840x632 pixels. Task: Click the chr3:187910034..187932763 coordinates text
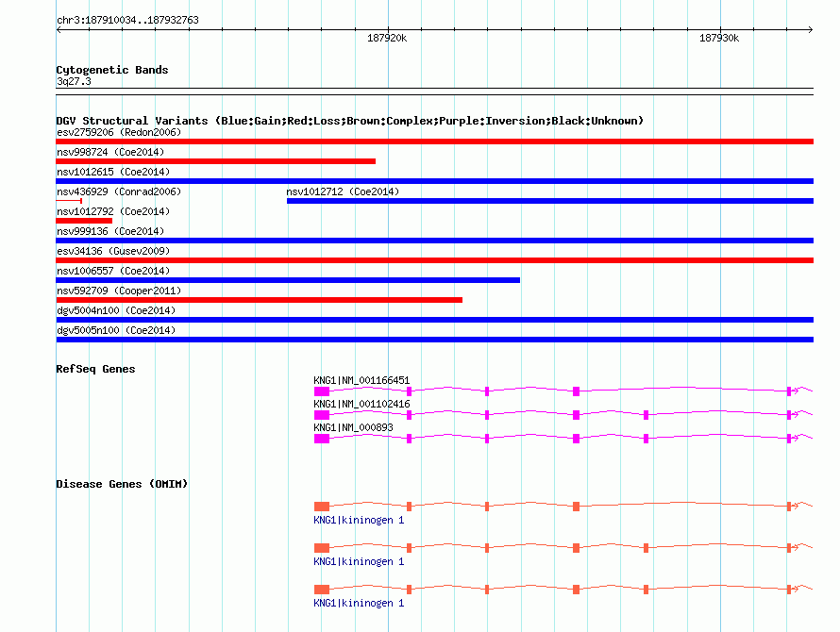[x=127, y=20]
